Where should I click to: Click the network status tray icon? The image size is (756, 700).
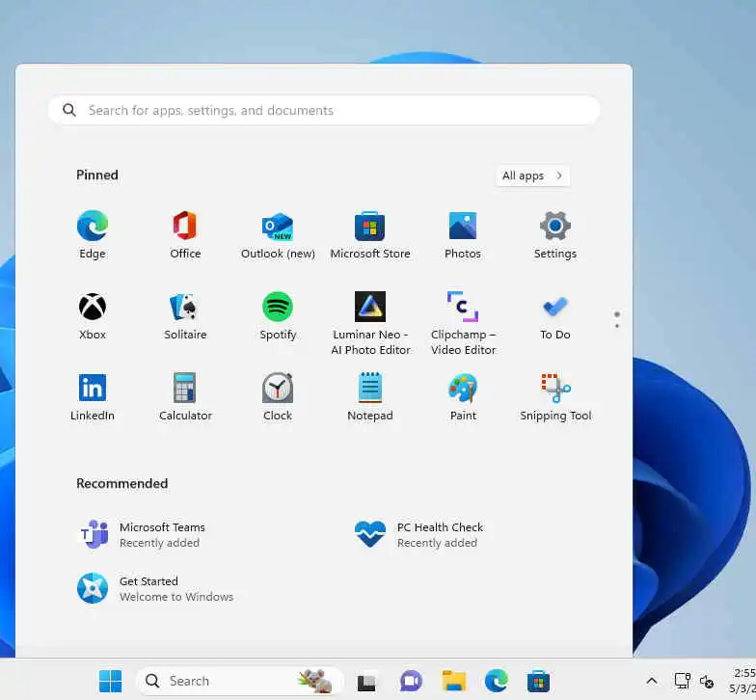683,681
